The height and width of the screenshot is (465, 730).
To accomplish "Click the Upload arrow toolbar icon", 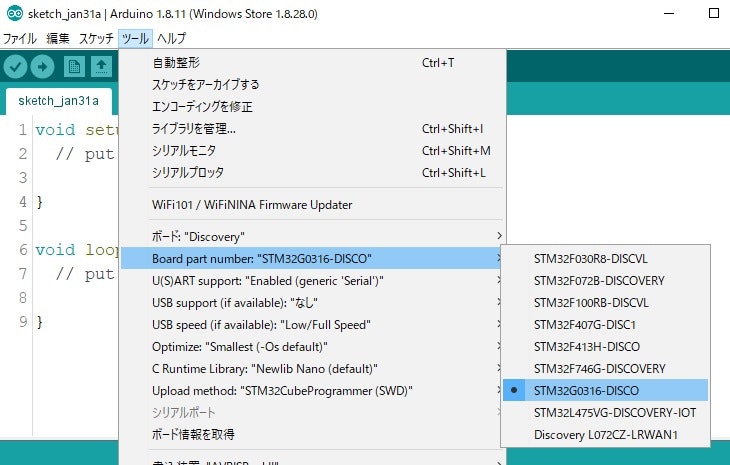I will click(42, 67).
